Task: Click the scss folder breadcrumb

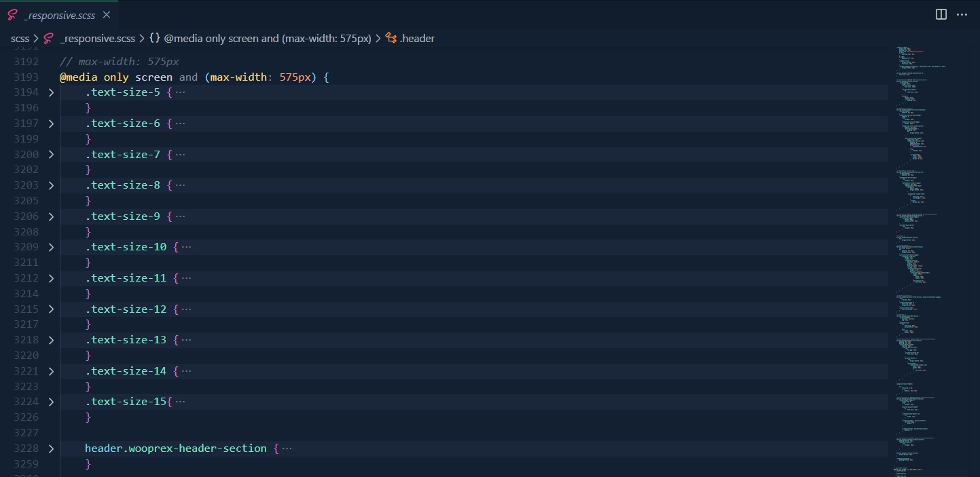Action: click(x=20, y=39)
